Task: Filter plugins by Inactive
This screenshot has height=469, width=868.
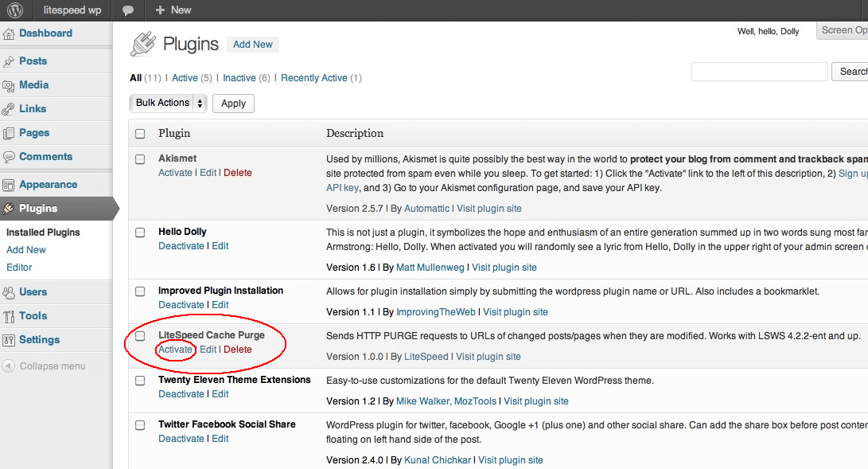Action: 239,77
